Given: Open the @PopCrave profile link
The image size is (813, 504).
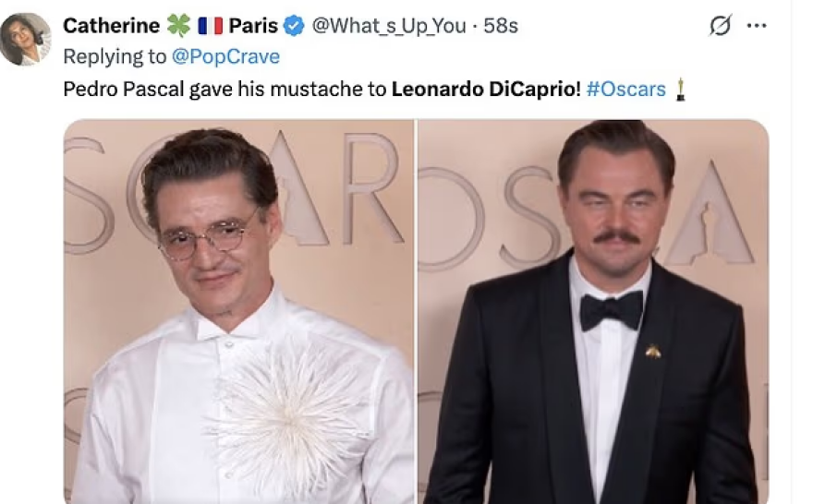Looking at the screenshot, I should 225,56.
